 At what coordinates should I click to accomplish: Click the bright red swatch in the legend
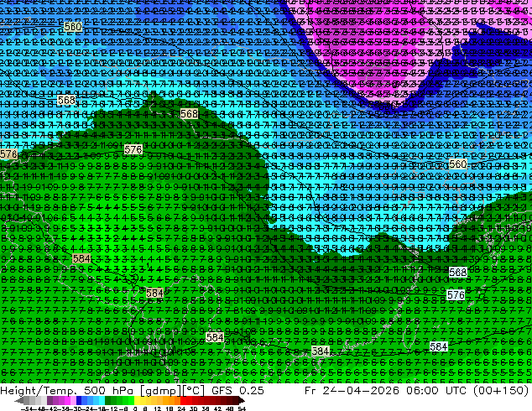183,401
